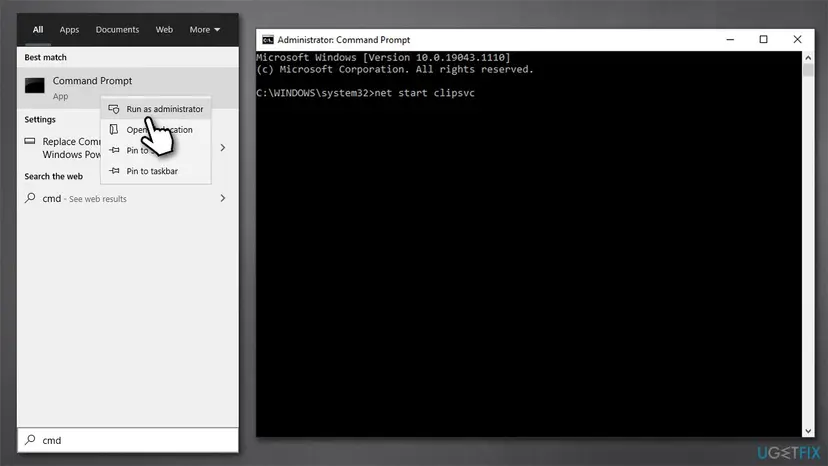Click the Settings section heading
The image size is (828, 466).
click(x=40, y=119)
